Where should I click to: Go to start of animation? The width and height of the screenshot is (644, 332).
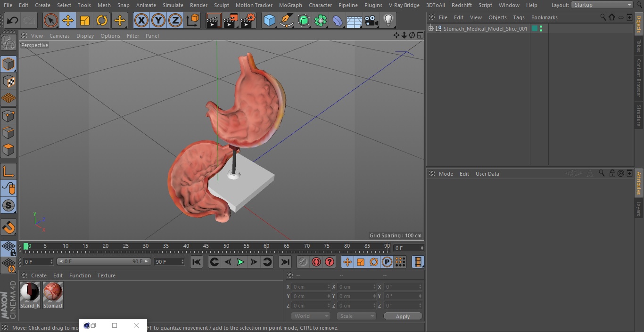pyautogui.click(x=197, y=262)
